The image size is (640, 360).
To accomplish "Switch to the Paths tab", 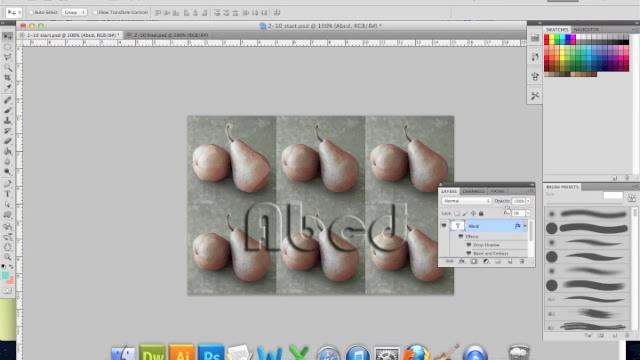I will point(497,191).
